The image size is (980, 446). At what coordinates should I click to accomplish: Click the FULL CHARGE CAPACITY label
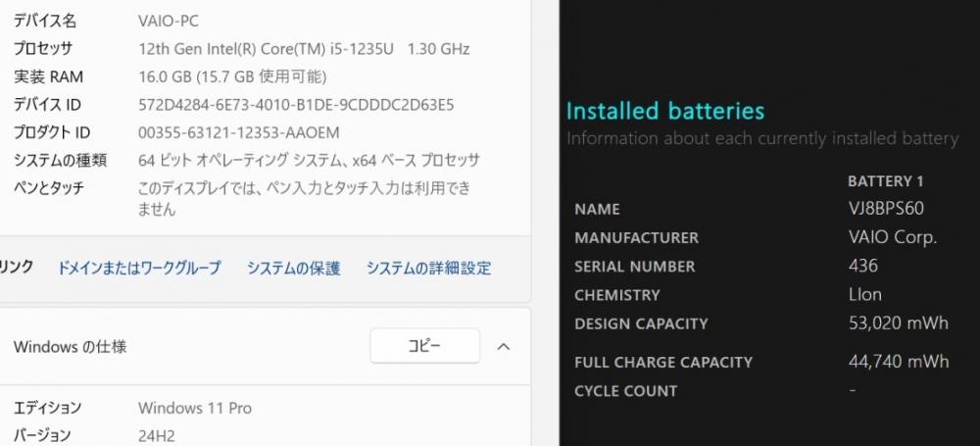[x=663, y=362]
